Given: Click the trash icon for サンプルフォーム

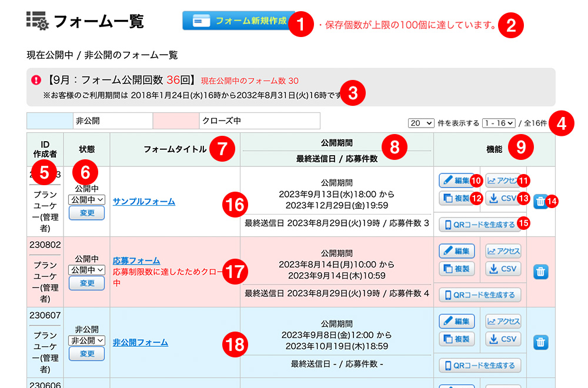Looking at the screenshot, I should [540, 202].
